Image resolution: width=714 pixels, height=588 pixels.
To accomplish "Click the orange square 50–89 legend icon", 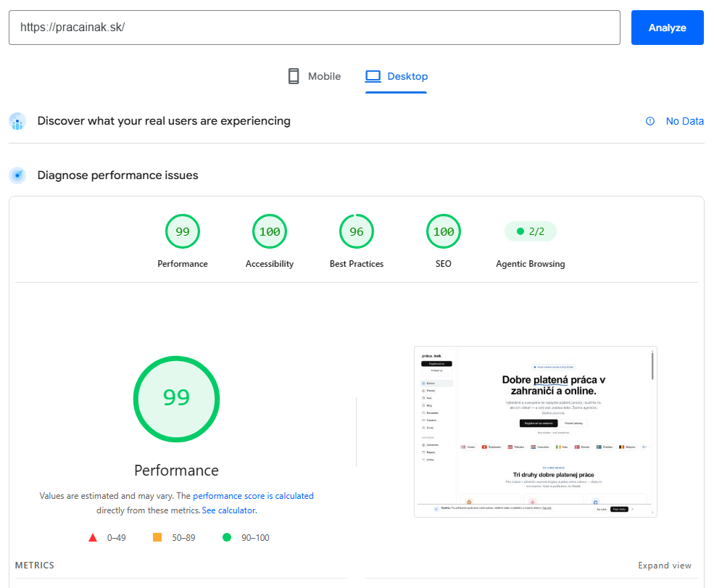I will point(157,537).
